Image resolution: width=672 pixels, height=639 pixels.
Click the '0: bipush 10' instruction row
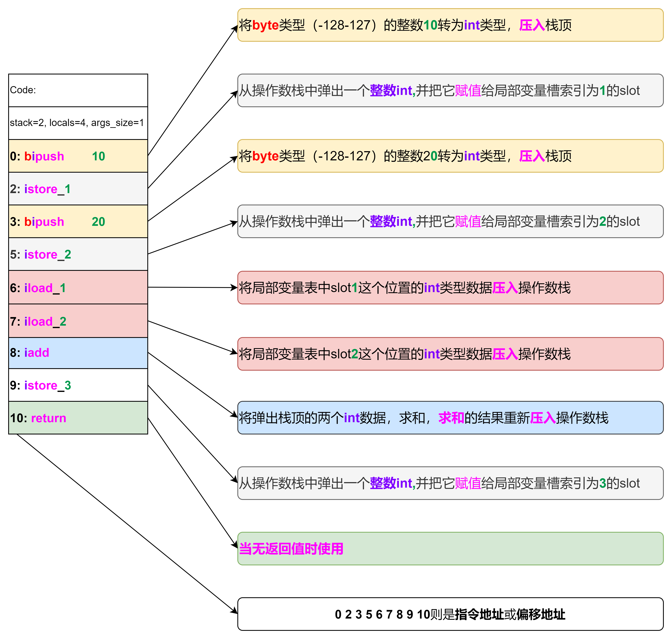click(x=78, y=156)
